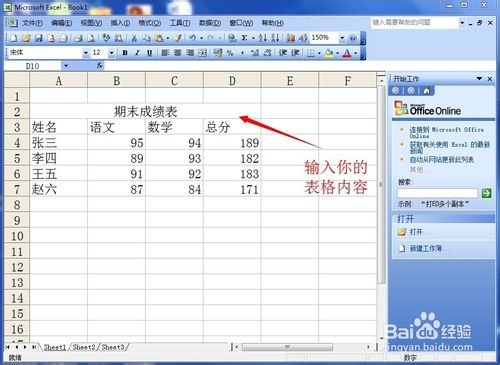Click the horizontal scrollbar thumb
500x365 pixels.
287,347
